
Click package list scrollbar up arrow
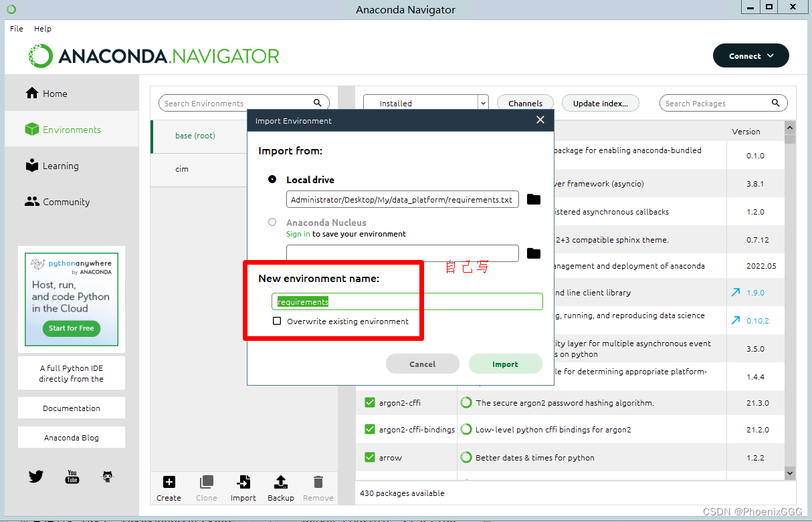pos(790,127)
